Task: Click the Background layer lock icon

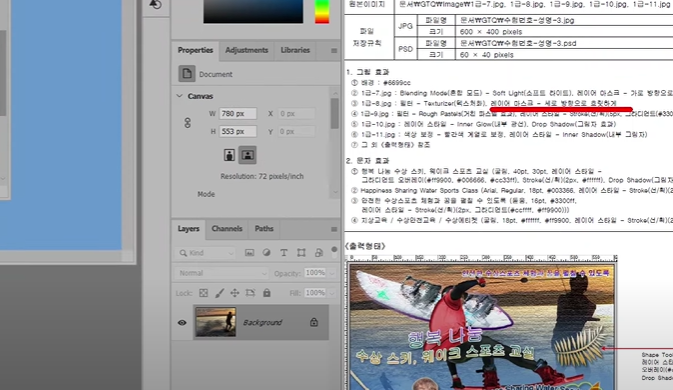Action: [x=314, y=322]
